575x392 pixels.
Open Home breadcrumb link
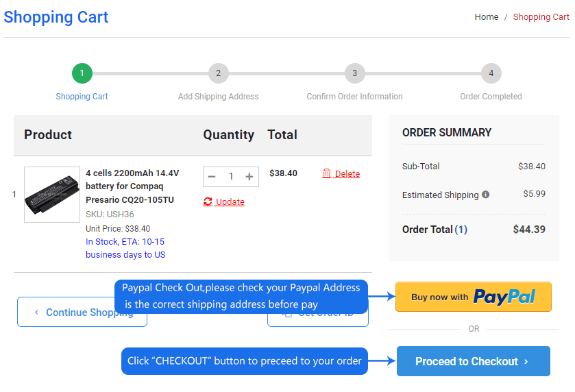click(x=487, y=17)
